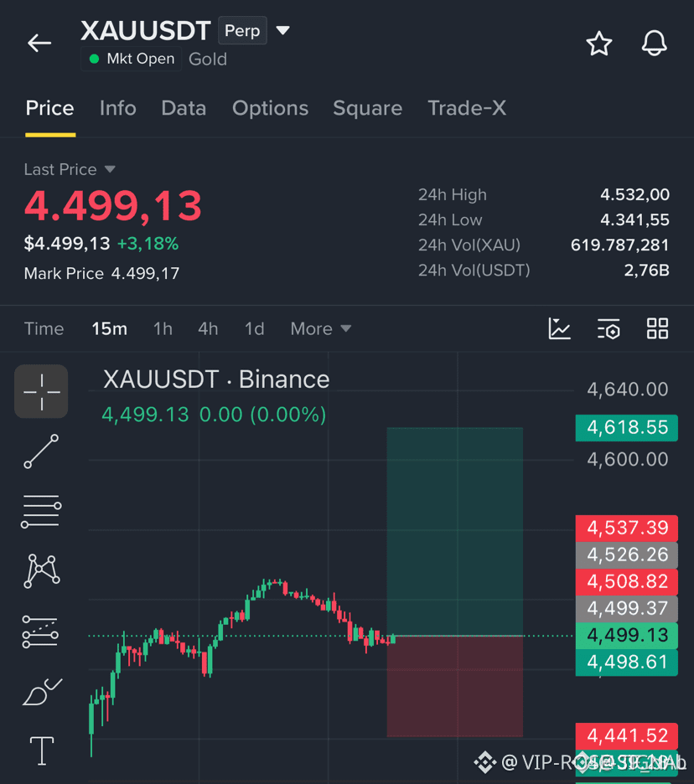
Task: Open the grid layout icon
Action: [657, 329]
